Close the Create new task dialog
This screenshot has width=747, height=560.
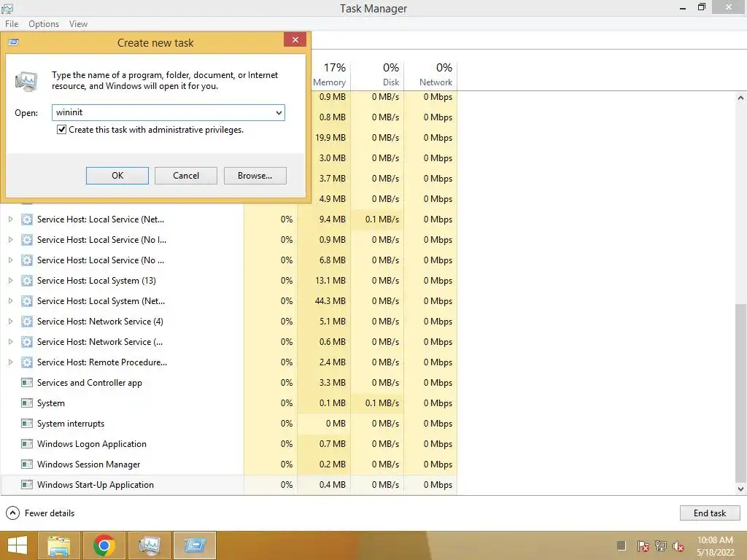[295, 39]
